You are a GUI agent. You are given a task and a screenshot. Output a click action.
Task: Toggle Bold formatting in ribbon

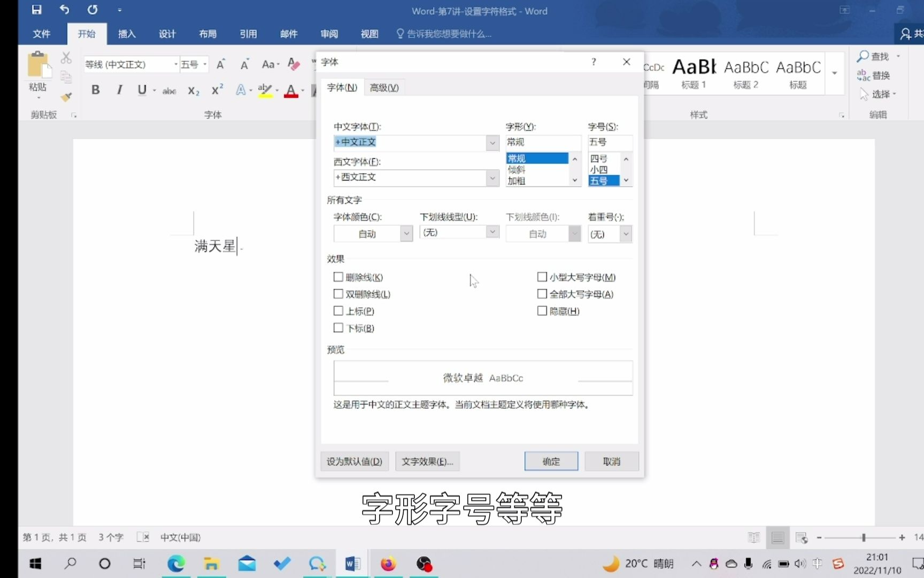(x=95, y=90)
